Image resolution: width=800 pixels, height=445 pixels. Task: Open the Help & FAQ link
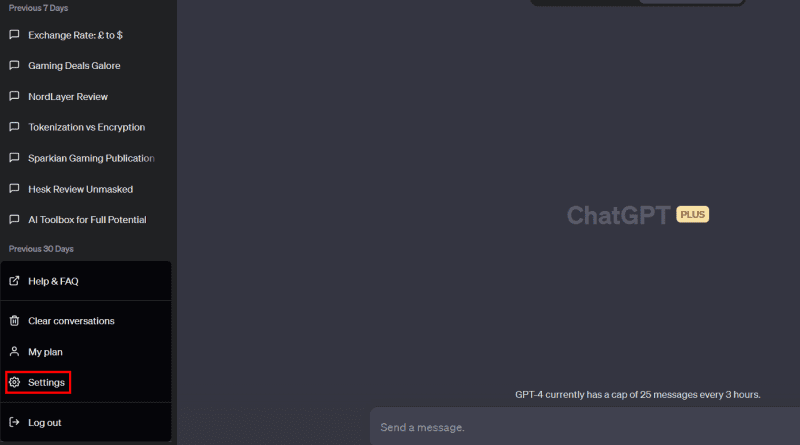[86, 281]
